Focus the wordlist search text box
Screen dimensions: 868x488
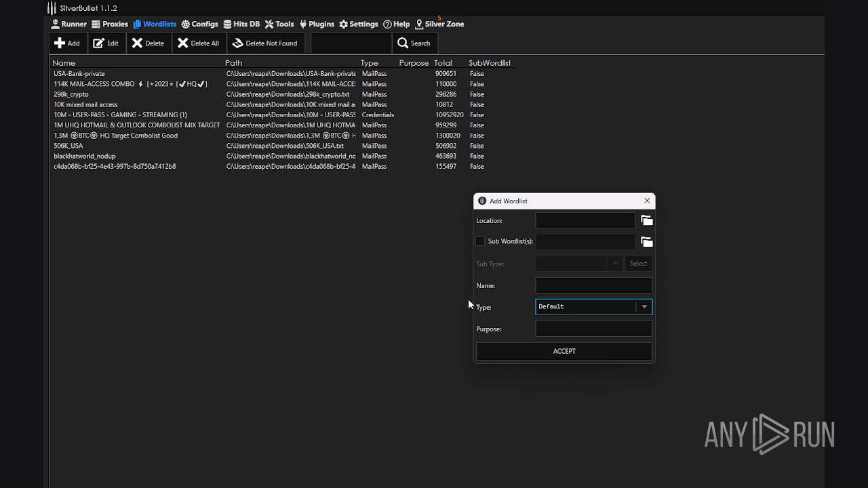[351, 43]
